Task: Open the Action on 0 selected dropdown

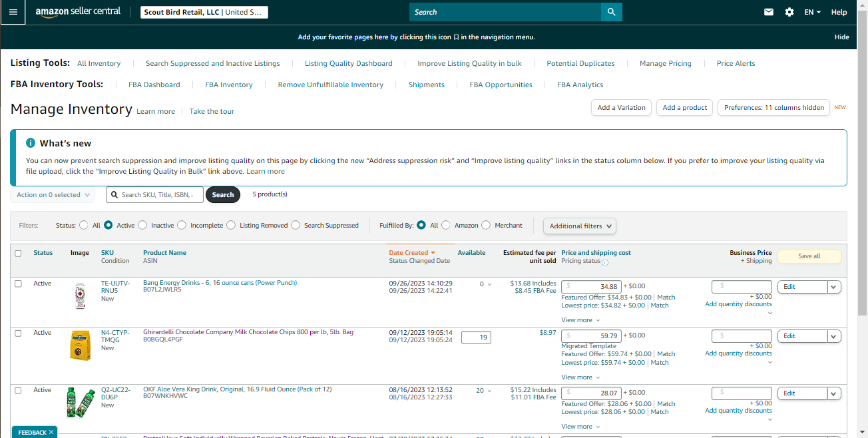Action: pyautogui.click(x=53, y=195)
